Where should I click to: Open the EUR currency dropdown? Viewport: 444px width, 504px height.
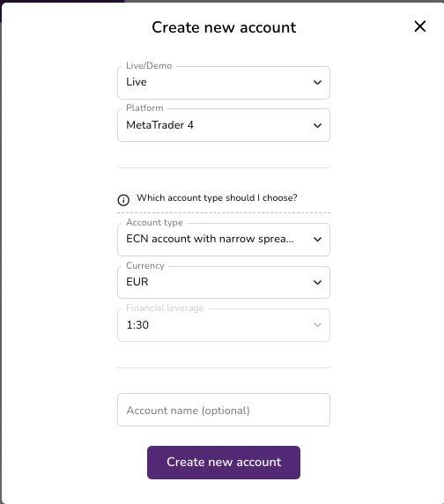[224, 282]
